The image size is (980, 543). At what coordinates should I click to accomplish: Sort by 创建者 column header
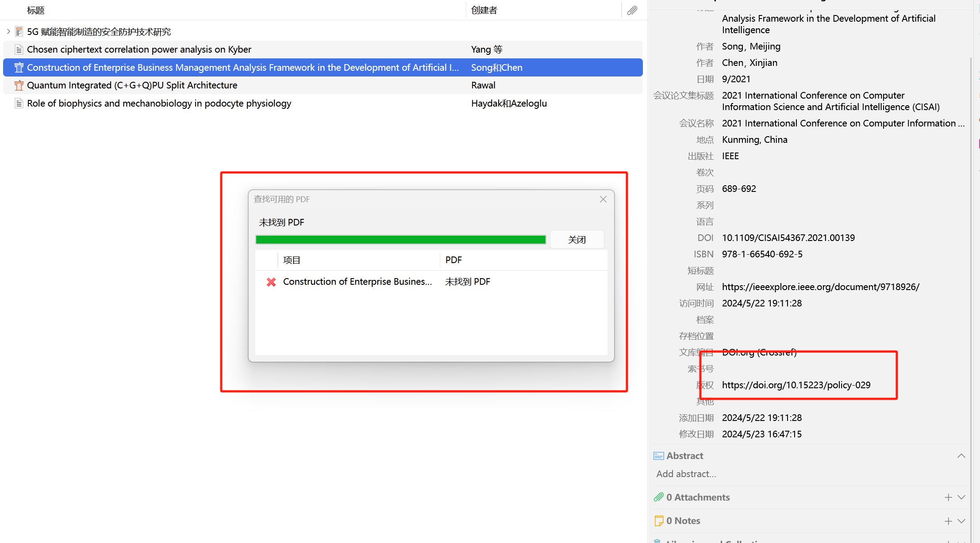[484, 10]
